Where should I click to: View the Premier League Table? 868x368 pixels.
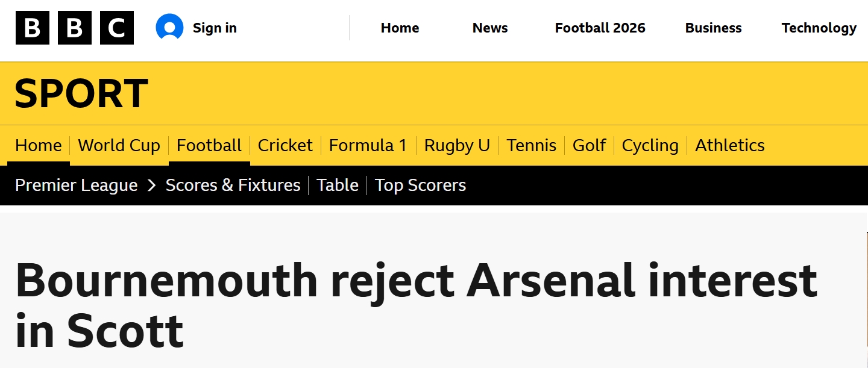pos(338,185)
